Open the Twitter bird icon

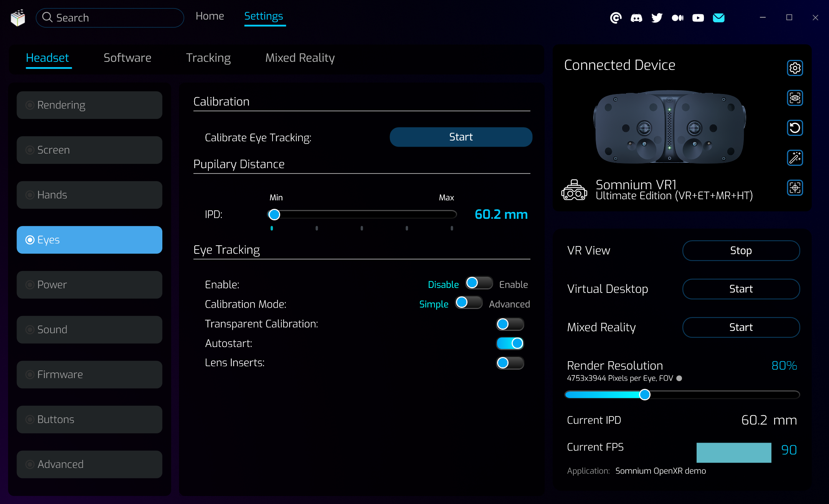(x=657, y=18)
